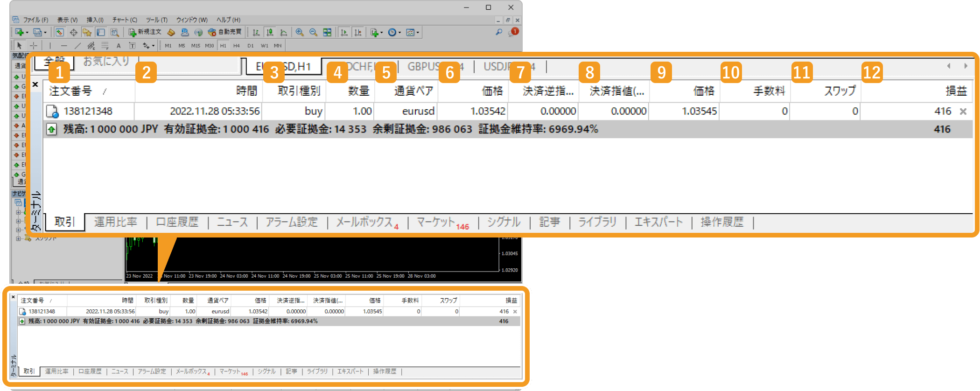980x391 pixels.
Task: Click the 新規注文 new order button
Action: tap(145, 32)
